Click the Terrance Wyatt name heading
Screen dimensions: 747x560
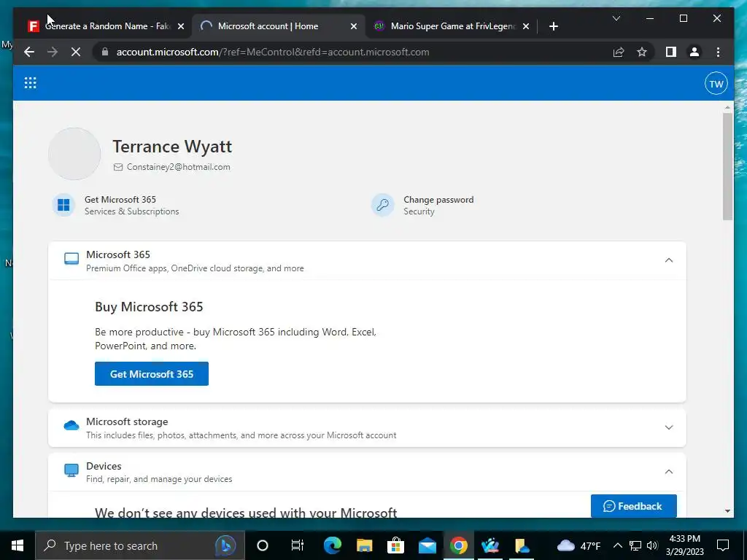coord(172,147)
